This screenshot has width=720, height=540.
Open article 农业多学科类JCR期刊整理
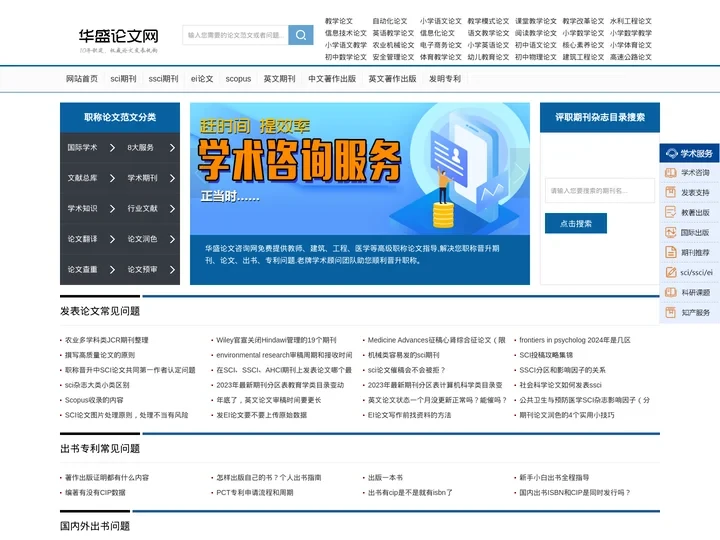click(x=107, y=340)
